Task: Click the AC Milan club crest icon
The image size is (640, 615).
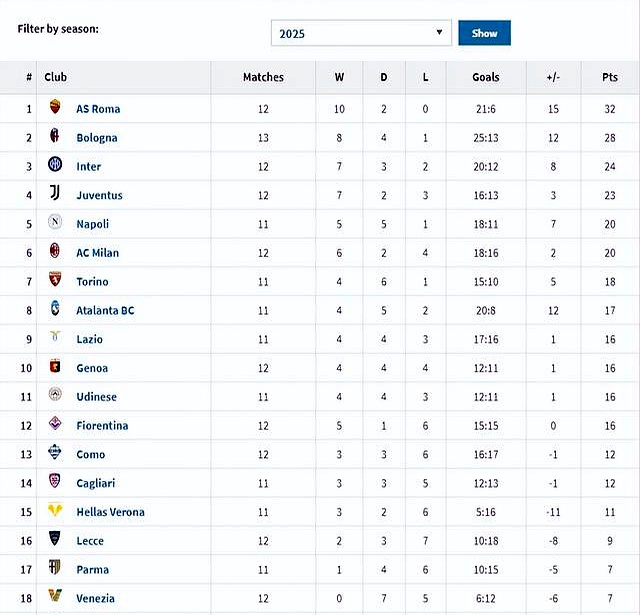Action: (55, 252)
